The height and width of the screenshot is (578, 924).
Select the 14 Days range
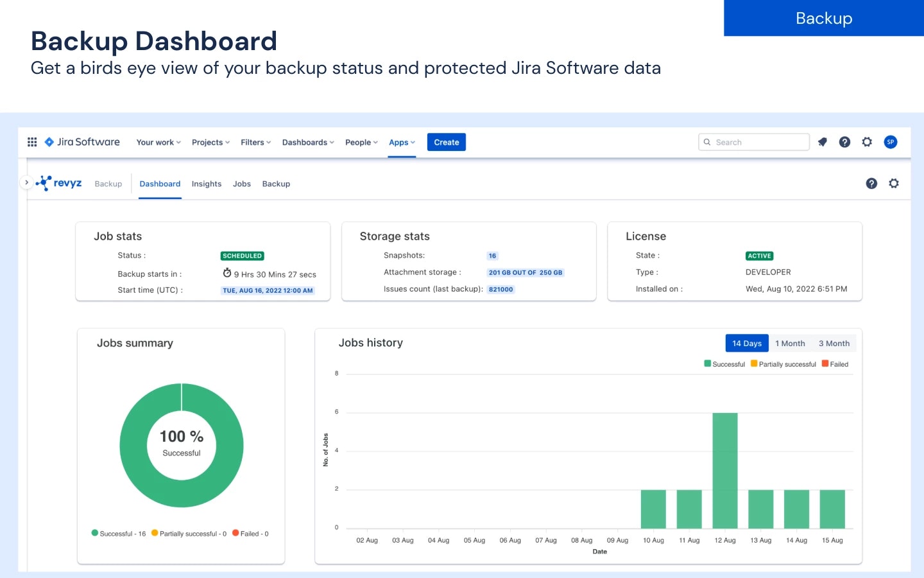[747, 344]
